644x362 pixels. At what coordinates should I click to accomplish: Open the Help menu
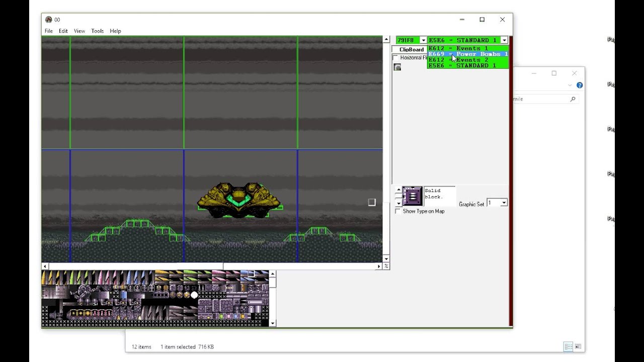click(115, 31)
